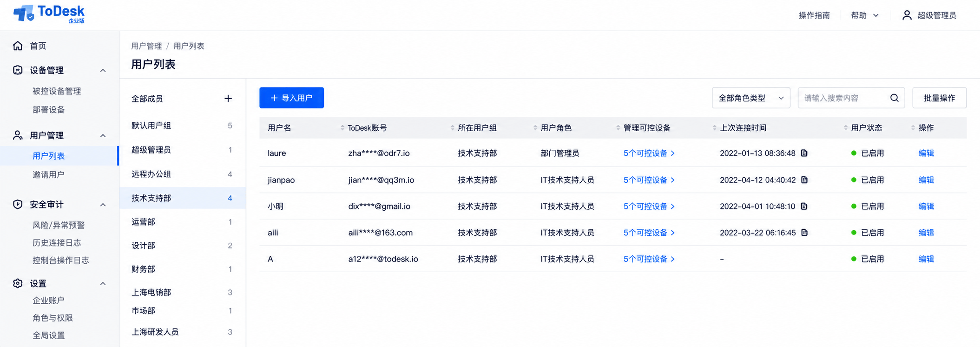Select the 设计部 user group

click(182, 246)
